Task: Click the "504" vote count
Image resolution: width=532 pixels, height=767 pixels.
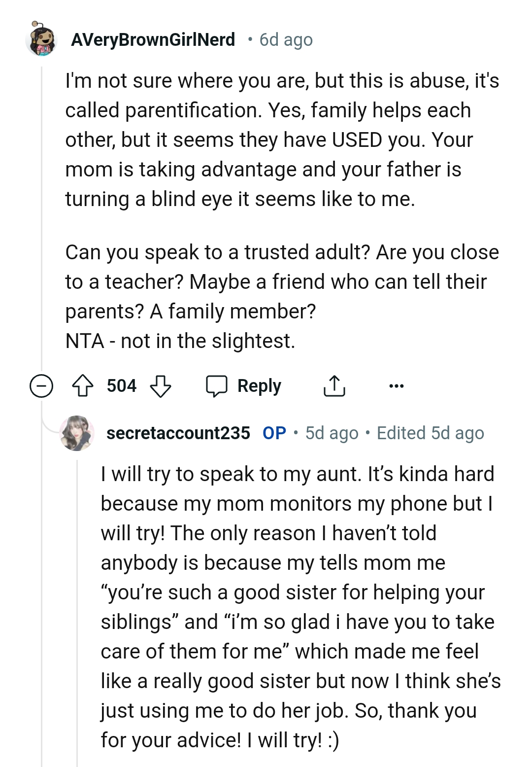Action: (x=122, y=386)
